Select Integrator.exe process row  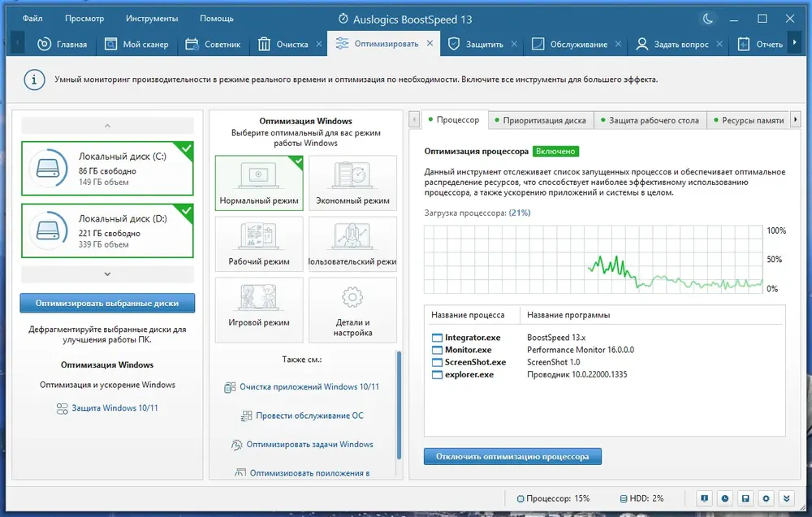[604, 338]
